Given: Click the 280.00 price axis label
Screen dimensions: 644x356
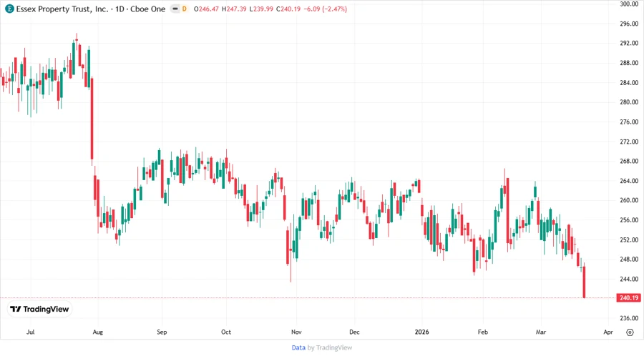Looking at the screenshot, I should 629,102.
